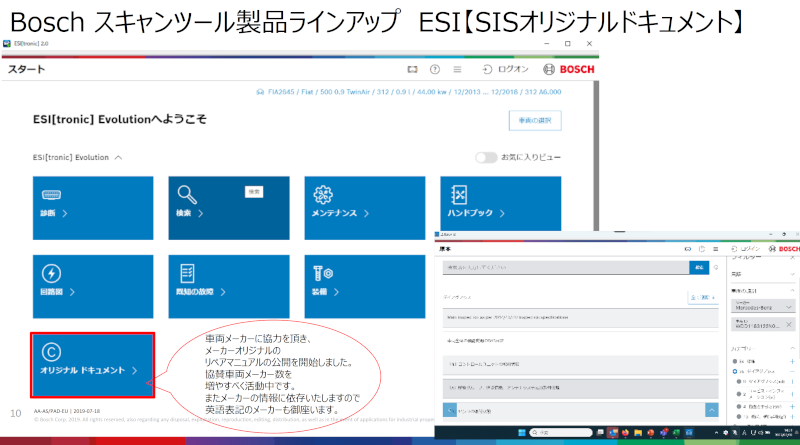The image size is (800, 445).
Task: Click the help question mark icon
Action: 435,69
